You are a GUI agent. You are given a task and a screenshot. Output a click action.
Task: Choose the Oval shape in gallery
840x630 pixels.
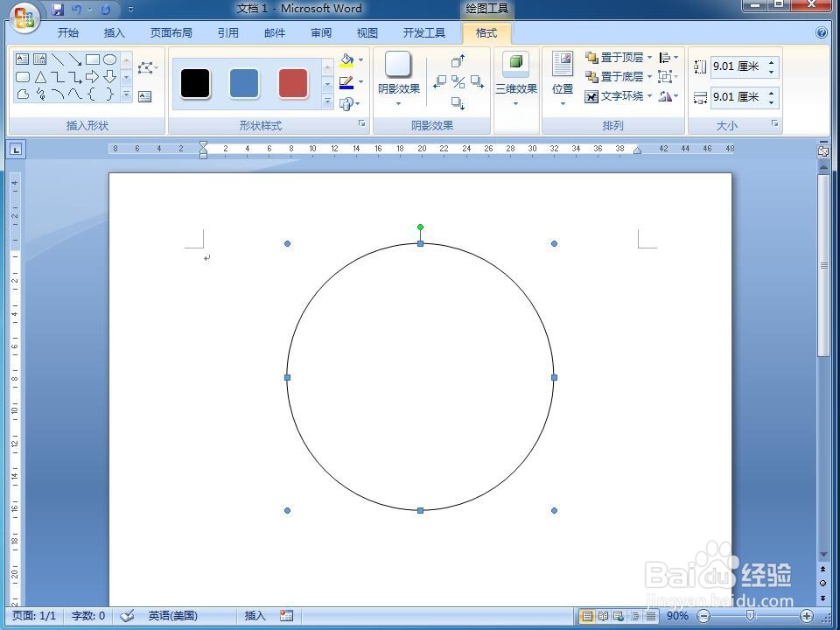tap(110, 59)
